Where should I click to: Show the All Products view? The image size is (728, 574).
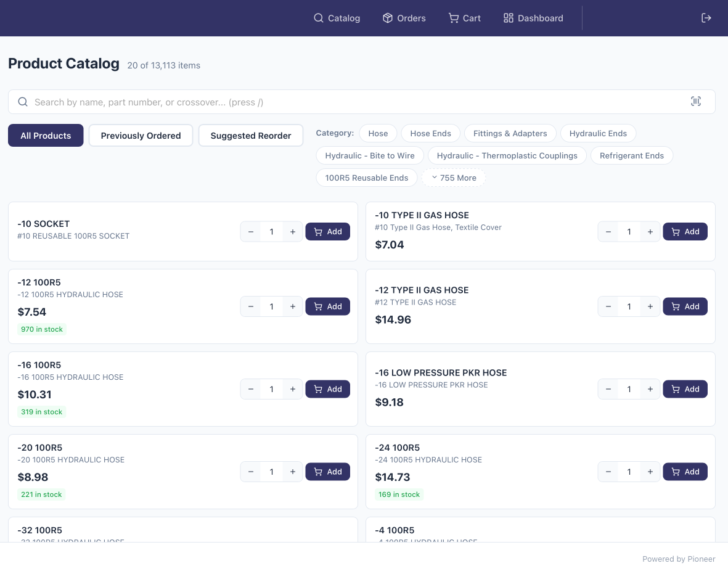point(46,136)
